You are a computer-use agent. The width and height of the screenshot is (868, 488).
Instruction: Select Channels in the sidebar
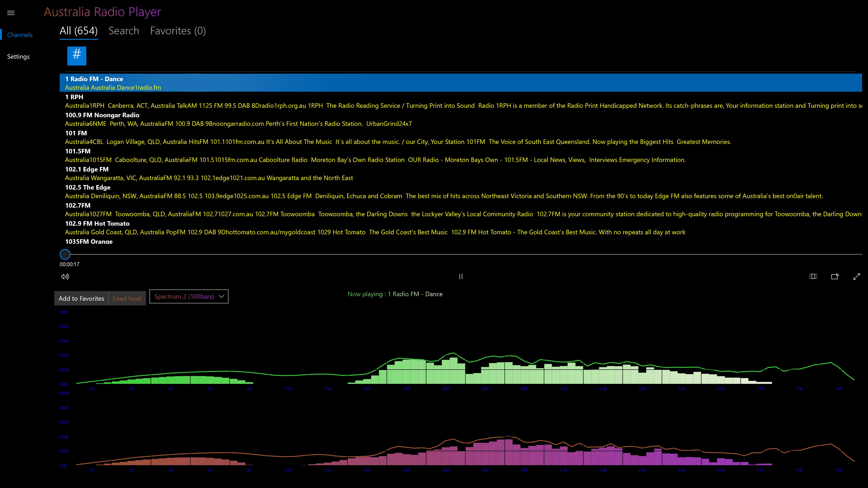pos(19,35)
